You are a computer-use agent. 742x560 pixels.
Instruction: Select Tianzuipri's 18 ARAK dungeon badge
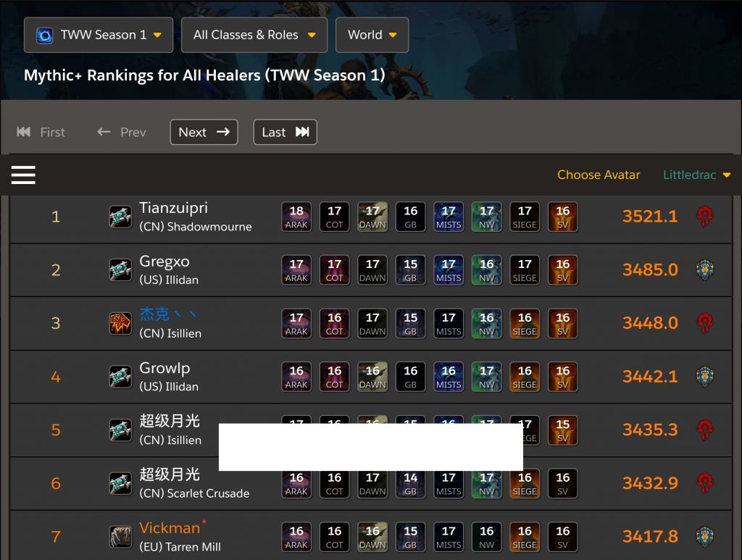click(296, 217)
